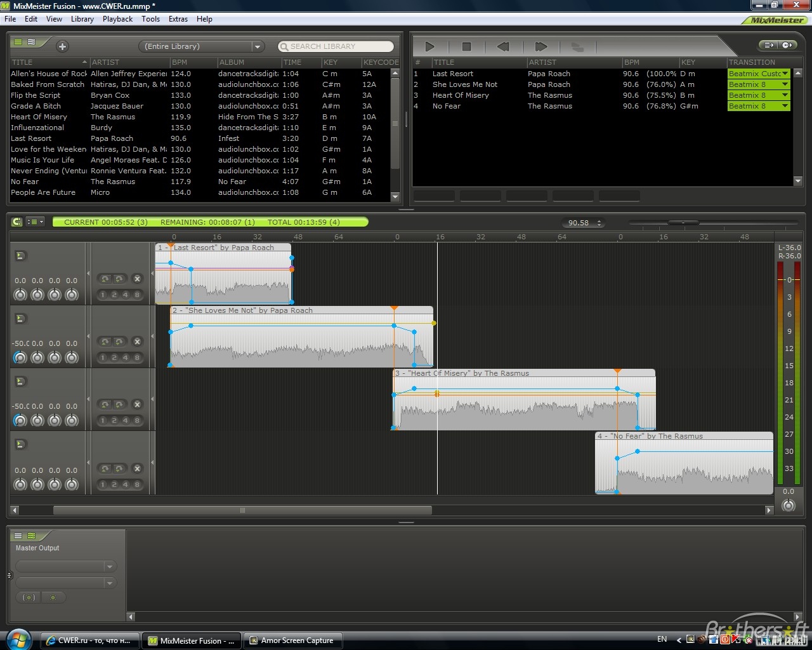The image size is (812, 650).
Task: Select Heart Of Misery in the library list
Action: pyautogui.click(x=39, y=117)
